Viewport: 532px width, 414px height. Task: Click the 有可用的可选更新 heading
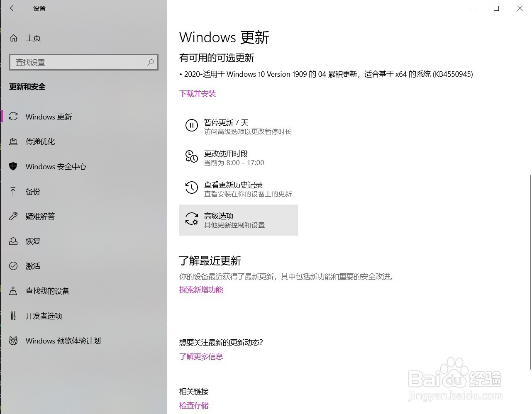(217, 58)
